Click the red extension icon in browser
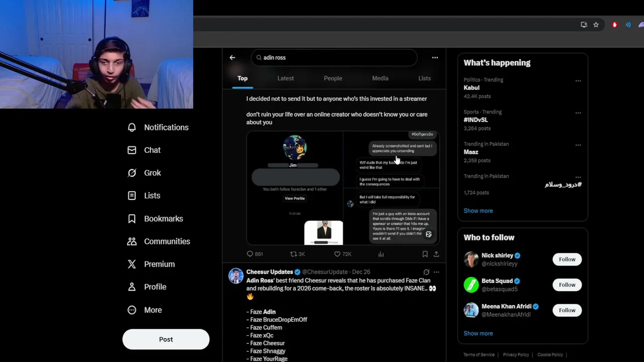 click(614, 25)
